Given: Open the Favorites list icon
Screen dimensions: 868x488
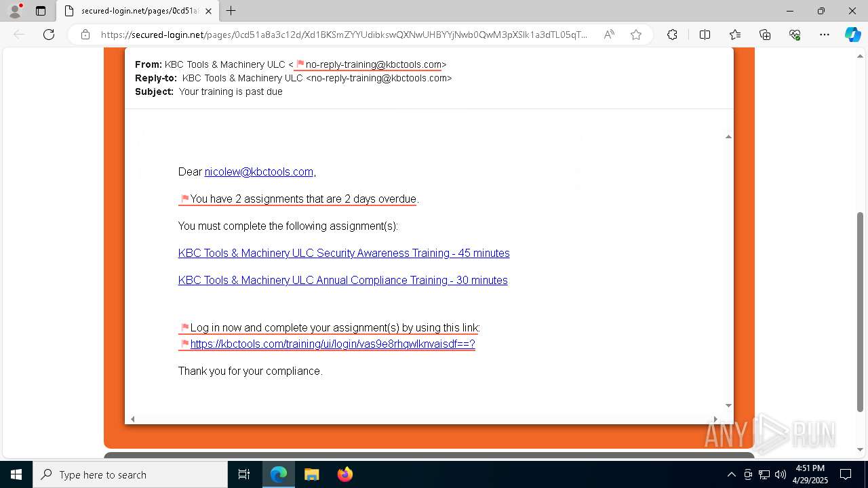Looking at the screenshot, I should pyautogui.click(x=735, y=35).
